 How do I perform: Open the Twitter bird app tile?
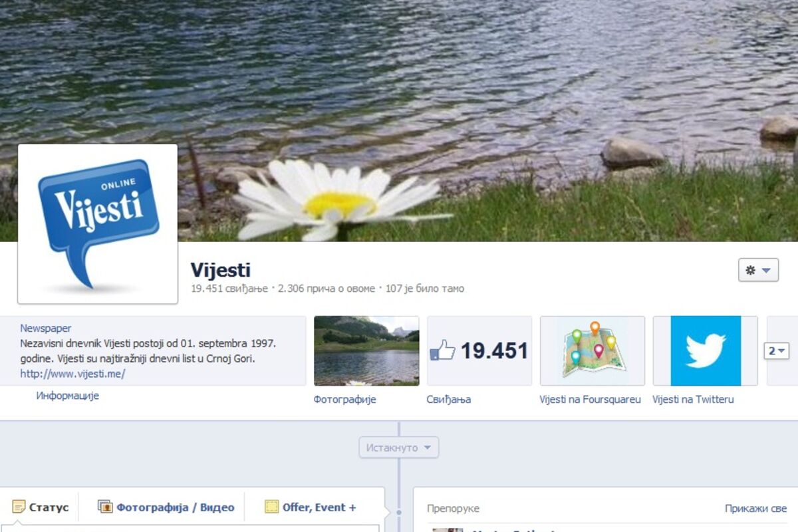(x=706, y=350)
